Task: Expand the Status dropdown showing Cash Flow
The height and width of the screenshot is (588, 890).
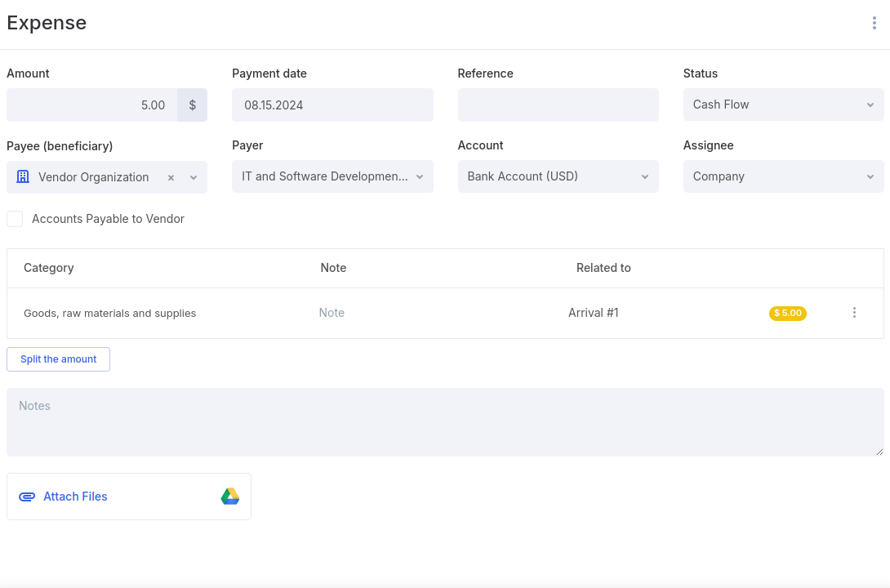Action: click(783, 105)
